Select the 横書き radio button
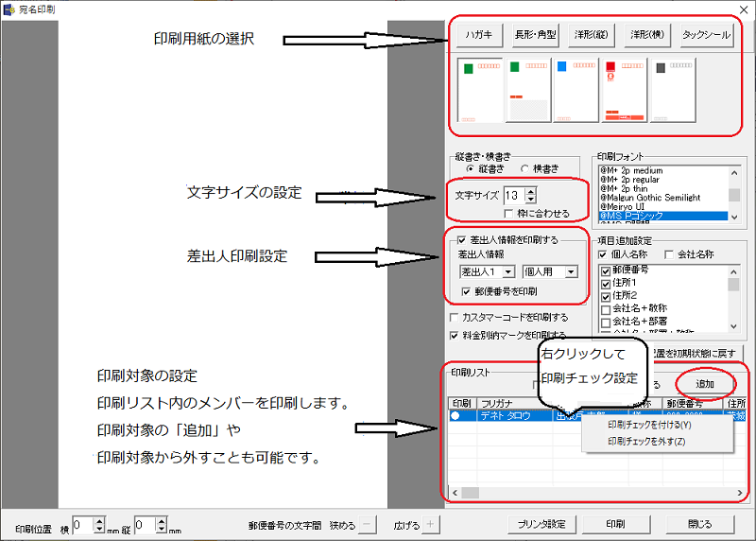This screenshot has width=756, height=541. click(x=524, y=169)
